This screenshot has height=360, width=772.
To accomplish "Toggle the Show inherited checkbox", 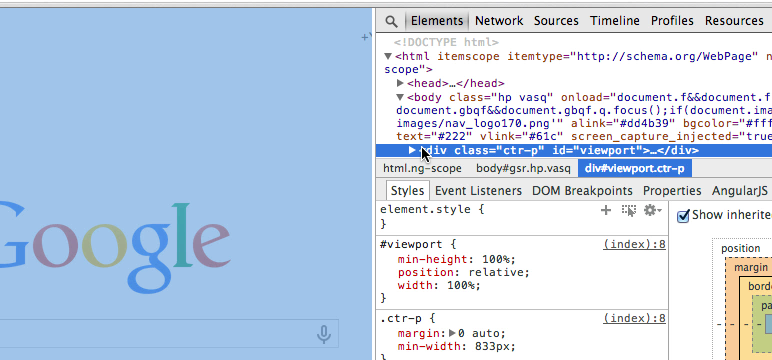I will click(x=683, y=216).
